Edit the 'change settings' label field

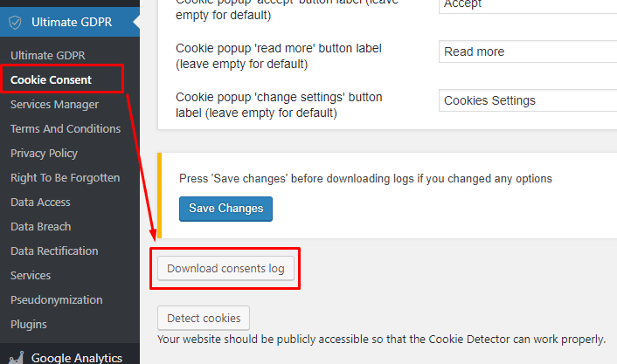(527, 100)
